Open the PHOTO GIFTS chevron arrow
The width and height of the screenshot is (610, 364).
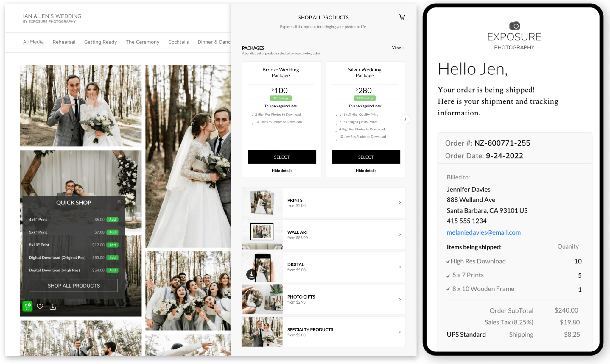point(400,299)
